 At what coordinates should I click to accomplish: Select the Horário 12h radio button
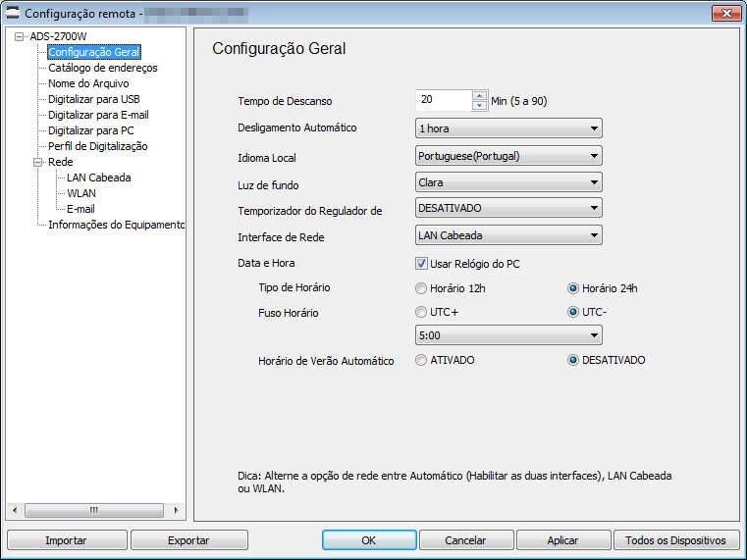[x=421, y=288]
